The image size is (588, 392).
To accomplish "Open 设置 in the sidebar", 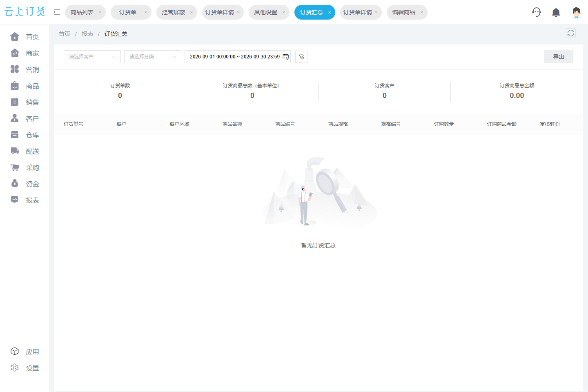I will coord(24,368).
